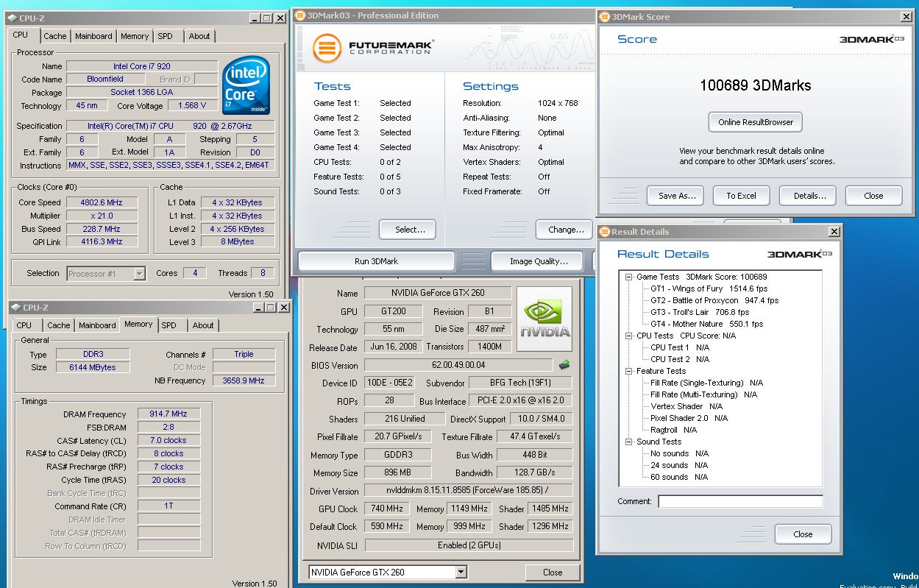Click the Subvendor BFG Tech (19F1) value

tap(520, 383)
